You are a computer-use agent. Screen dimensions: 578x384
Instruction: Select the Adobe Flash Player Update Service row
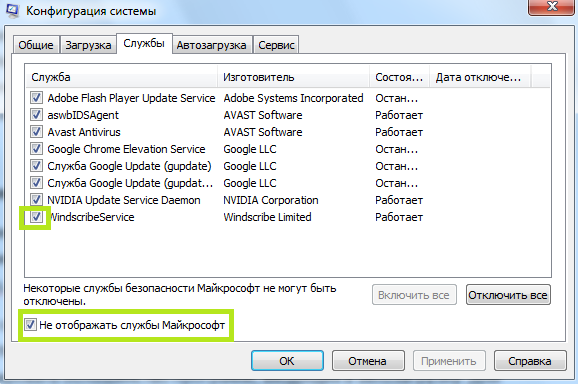288,98
